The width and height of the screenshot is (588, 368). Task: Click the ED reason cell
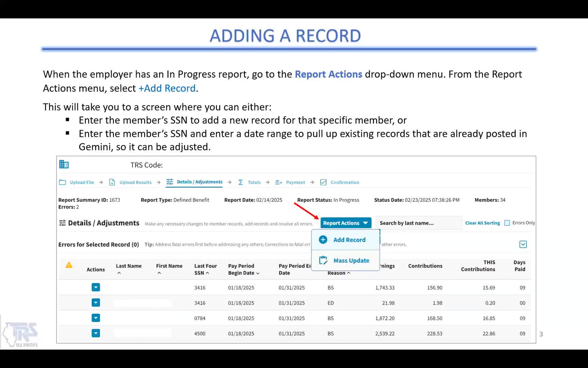click(330, 303)
